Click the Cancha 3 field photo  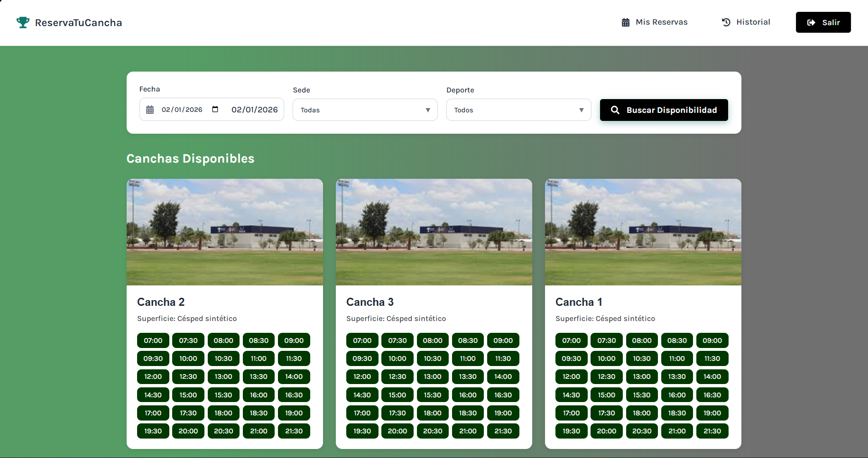click(x=434, y=232)
